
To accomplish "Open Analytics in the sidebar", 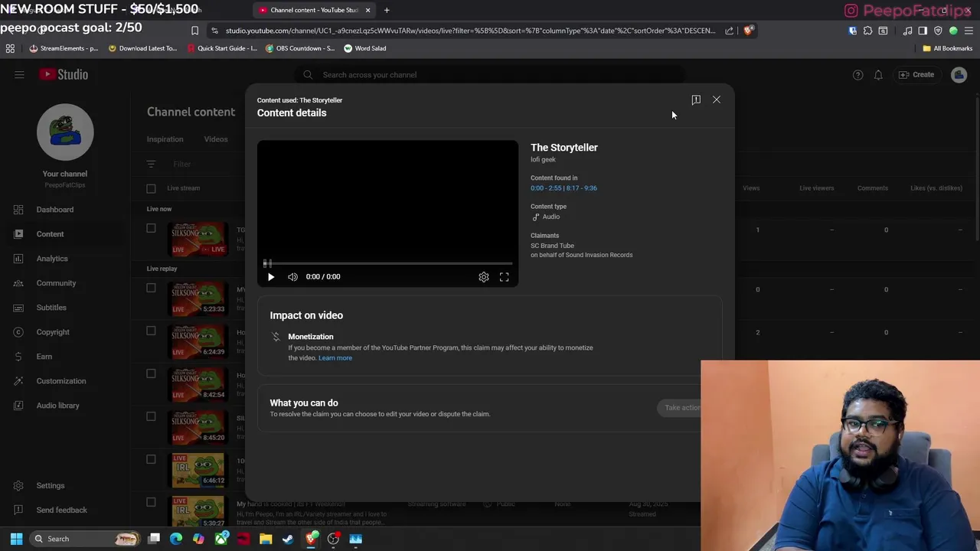I will click(x=52, y=259).
